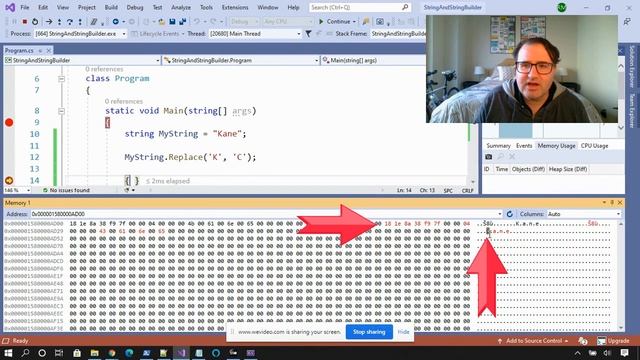Image resolution: width=640 pixels, height=360 pixels.
Task: Click the Step Into icon
Action: coord(60,22)
